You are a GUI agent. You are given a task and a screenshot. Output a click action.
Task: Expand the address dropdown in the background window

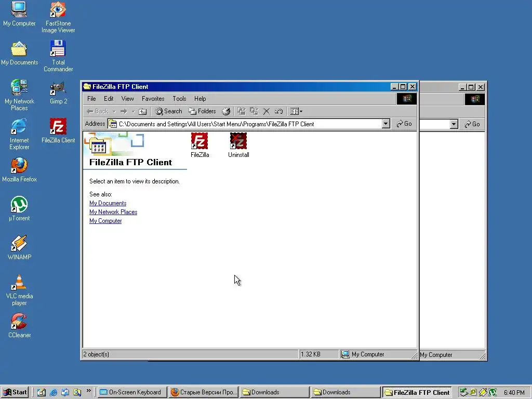[454, 124]
